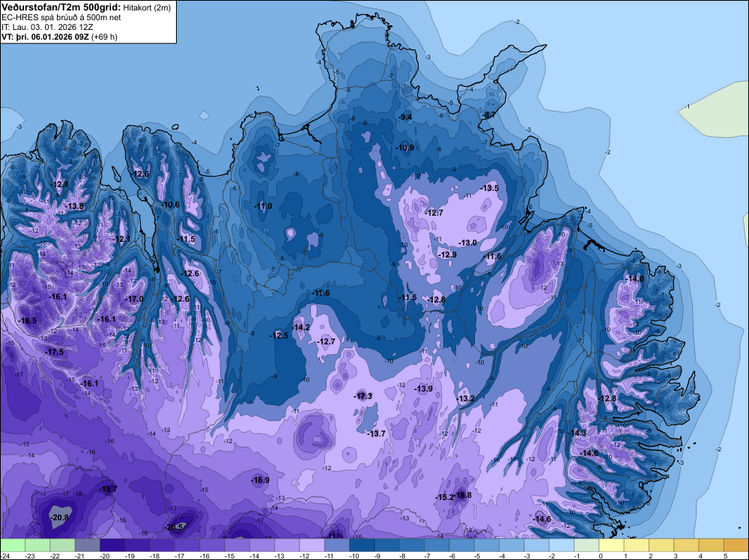Screen dimensions: 749x560
Task: Click the -13.9 temperature value
Action: point(424,389)
